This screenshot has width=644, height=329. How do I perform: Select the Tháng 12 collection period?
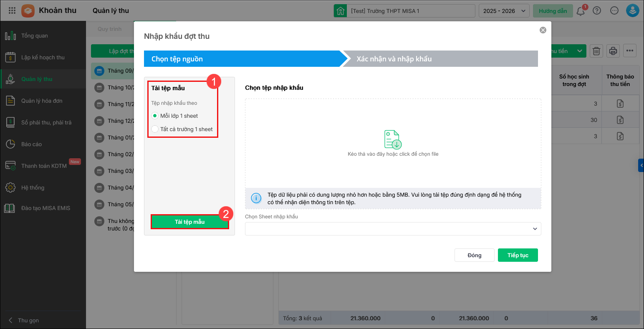tap(113, 121)
